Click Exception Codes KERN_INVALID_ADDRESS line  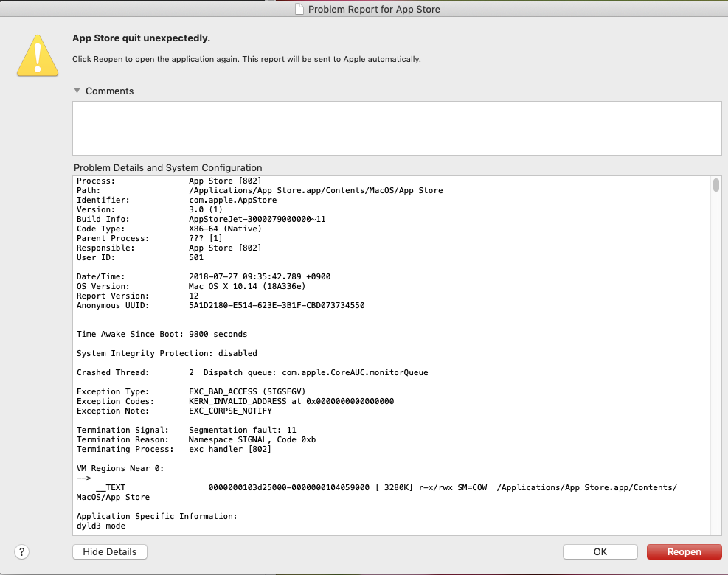coord(235,402)
